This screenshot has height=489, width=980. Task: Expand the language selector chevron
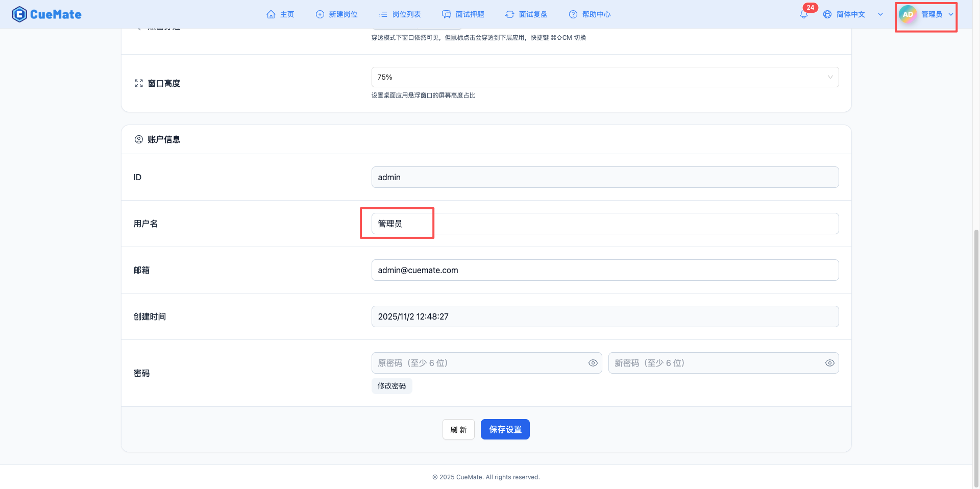(880, 14)
